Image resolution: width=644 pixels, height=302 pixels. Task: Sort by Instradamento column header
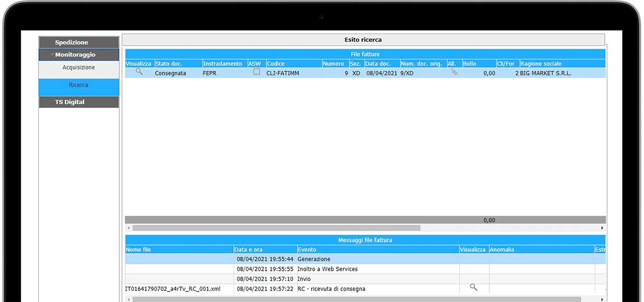click(x=225, y=63)
